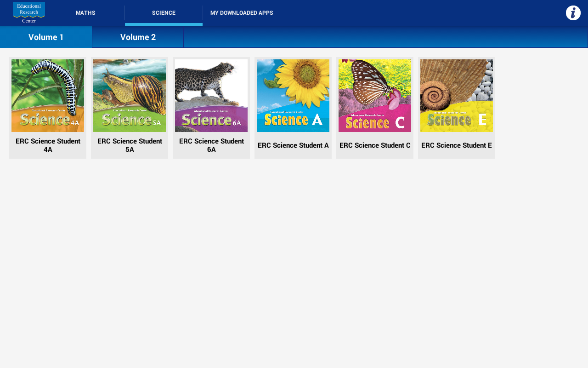The height and width of the screenshot is (368, 588).
Task: Open My Downloaded Apps tab
Action: [242, 13]
